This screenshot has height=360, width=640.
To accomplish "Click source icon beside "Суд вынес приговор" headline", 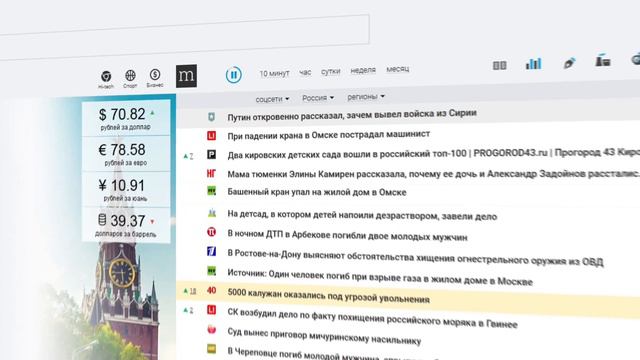I will (211, 329).
